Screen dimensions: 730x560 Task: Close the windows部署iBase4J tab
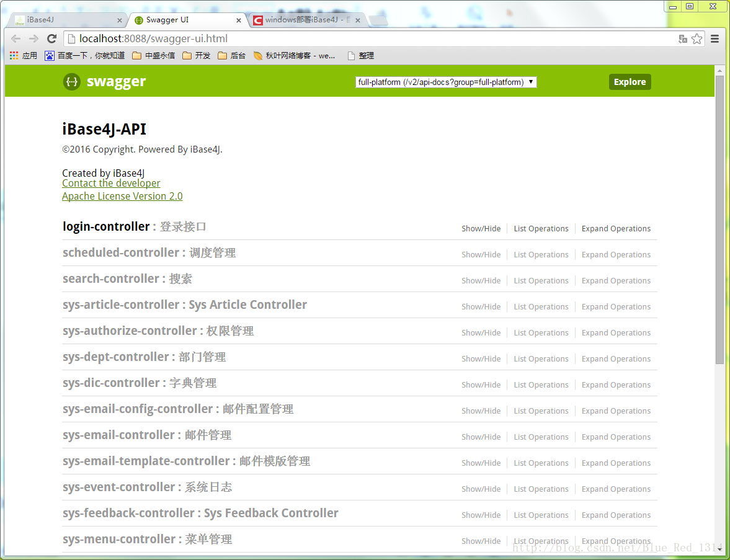358,20
